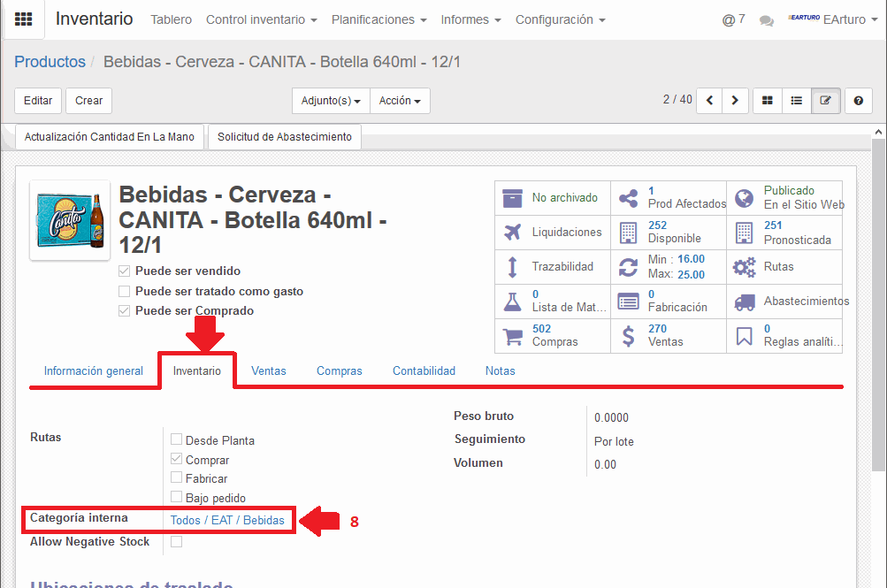Open the Adjunto(s) dropdown

pos(331,101)
